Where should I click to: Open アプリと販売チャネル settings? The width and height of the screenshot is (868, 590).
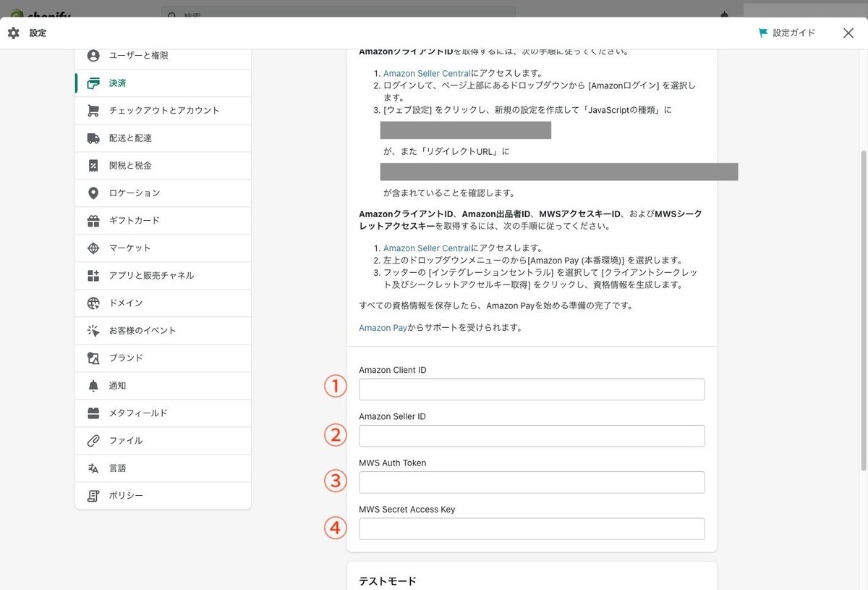click(163, 276)
